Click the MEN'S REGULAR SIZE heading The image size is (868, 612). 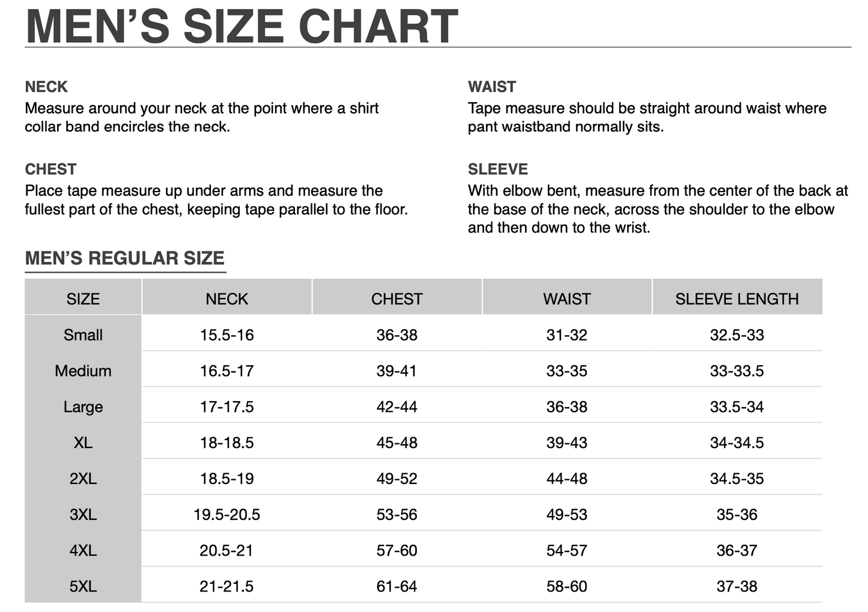[125, 258]
